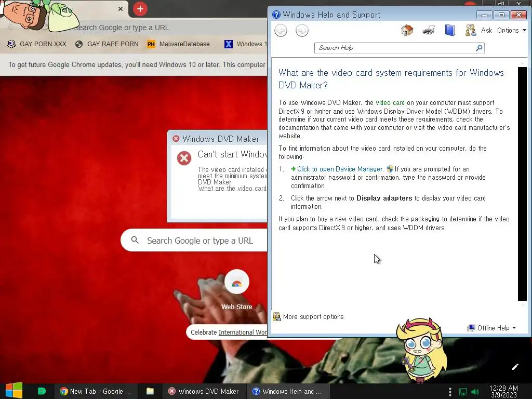Click the Google search box on page
The height and width of the screenshot is (399, 532).
click(x=194, y=241)
